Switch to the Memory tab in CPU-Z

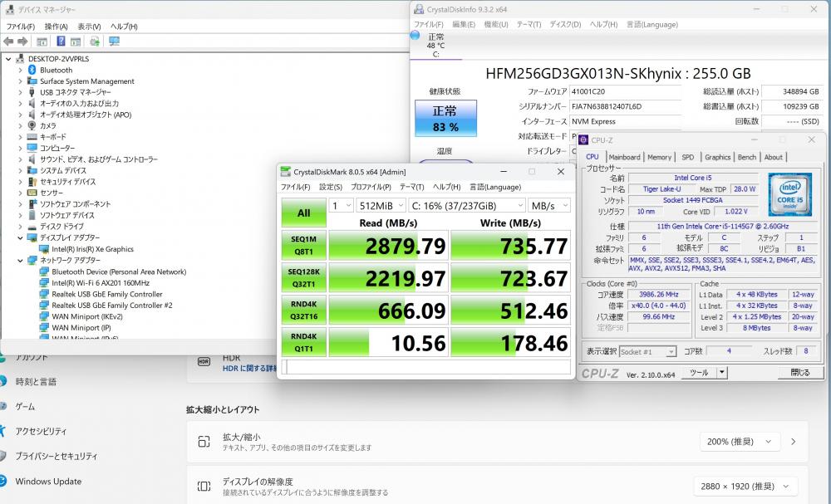click(659, 157)
